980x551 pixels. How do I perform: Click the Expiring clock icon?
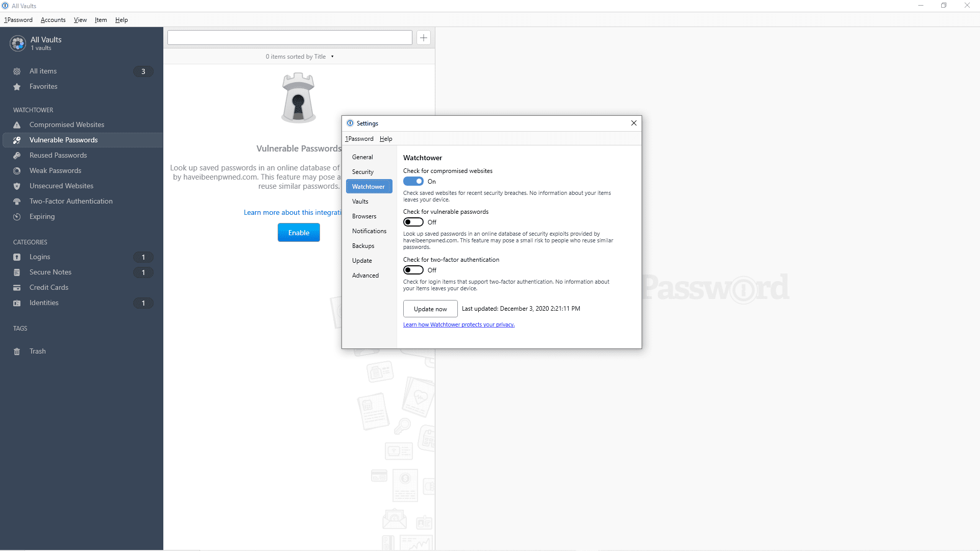tap(17, 217)
